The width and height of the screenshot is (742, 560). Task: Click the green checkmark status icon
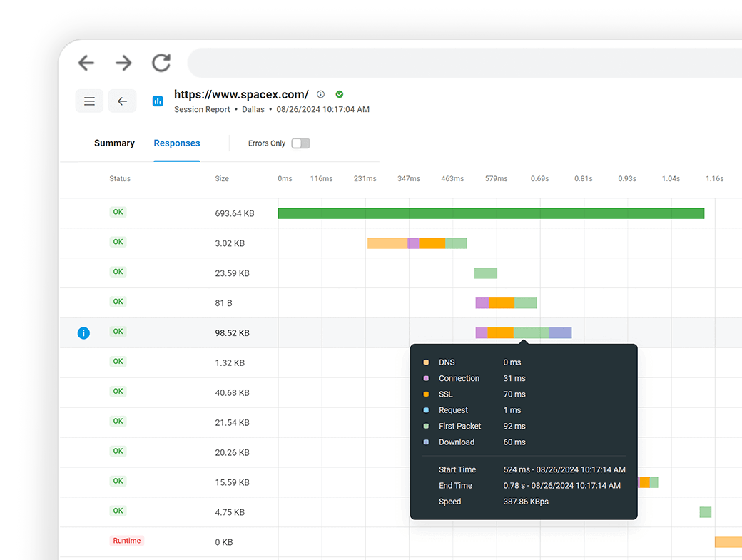click(340, 94)
